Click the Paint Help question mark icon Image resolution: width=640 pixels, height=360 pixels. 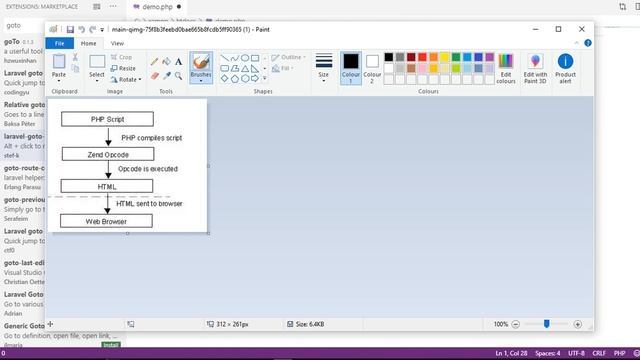pos(588,43)
